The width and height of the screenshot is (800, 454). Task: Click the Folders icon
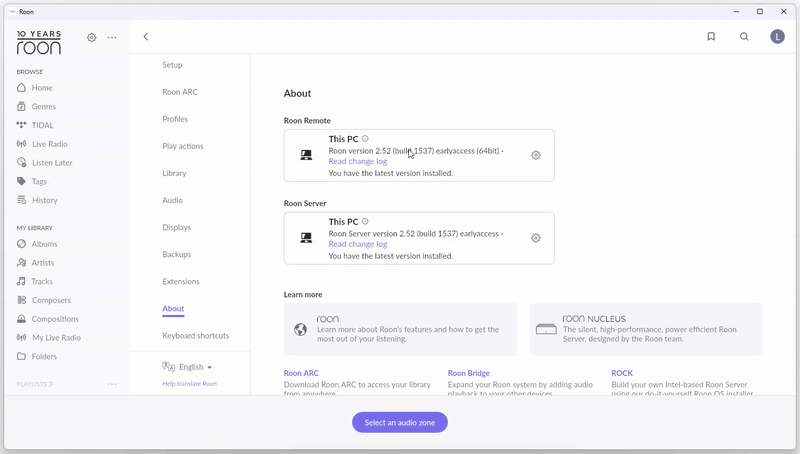(x=21, y=356)
